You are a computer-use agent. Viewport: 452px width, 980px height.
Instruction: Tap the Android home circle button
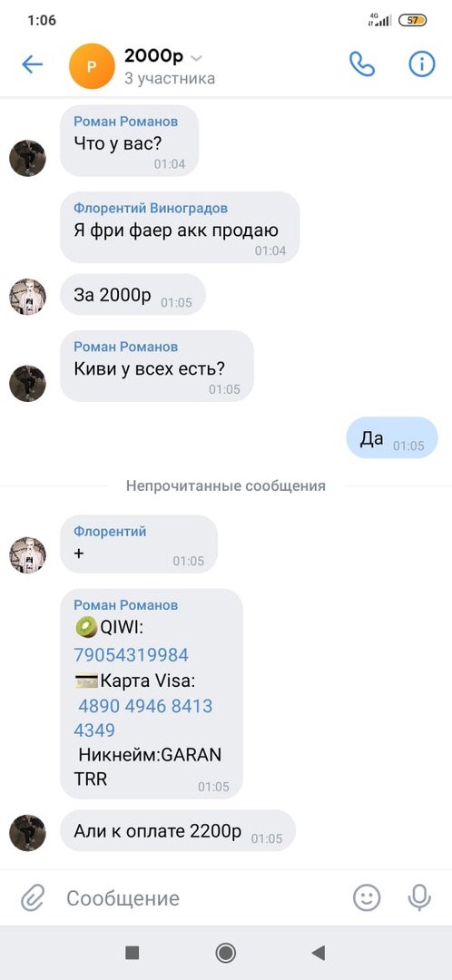pos(226,953)
